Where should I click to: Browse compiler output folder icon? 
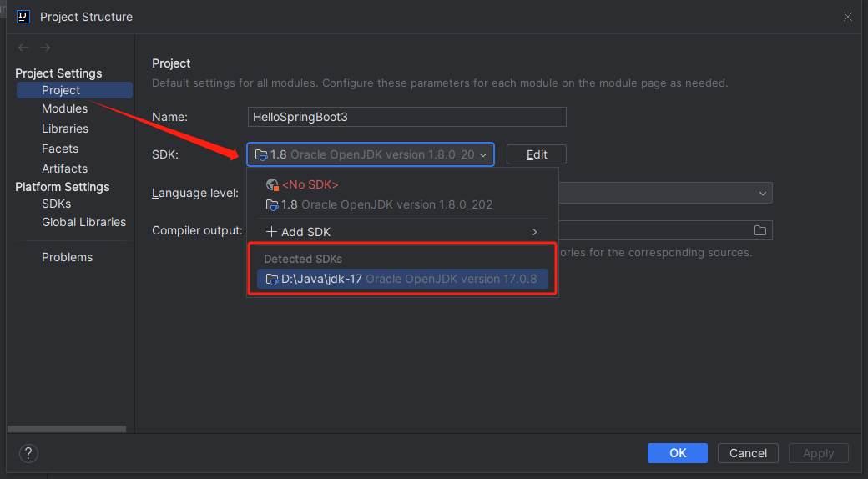click(x=760, y=230)
